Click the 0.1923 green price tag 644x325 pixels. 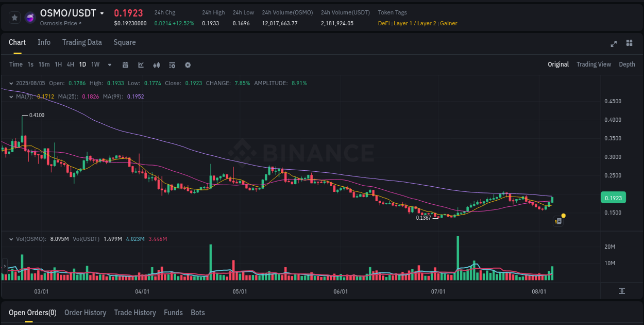point(613,197)
